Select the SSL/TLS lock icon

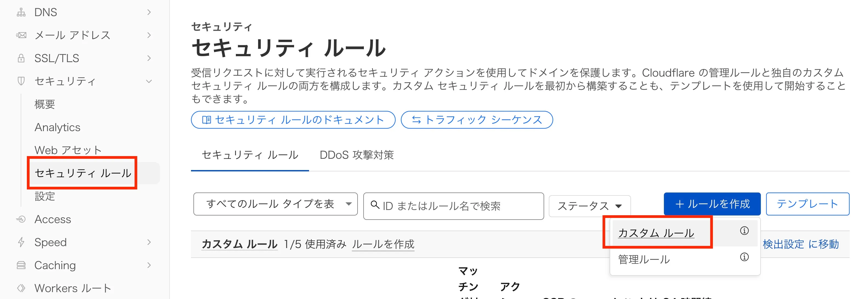(21, 58)
